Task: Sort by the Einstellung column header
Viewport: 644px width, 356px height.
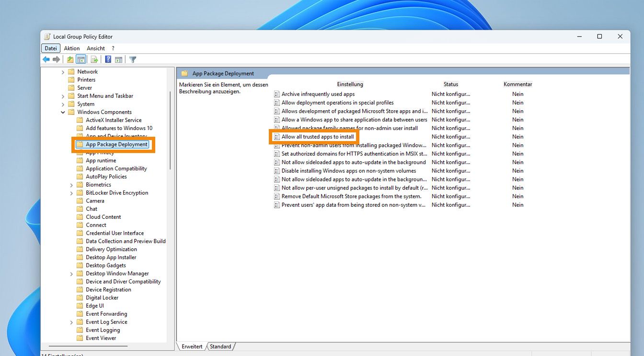Action: pyautogui.click(x=350, y=84)
